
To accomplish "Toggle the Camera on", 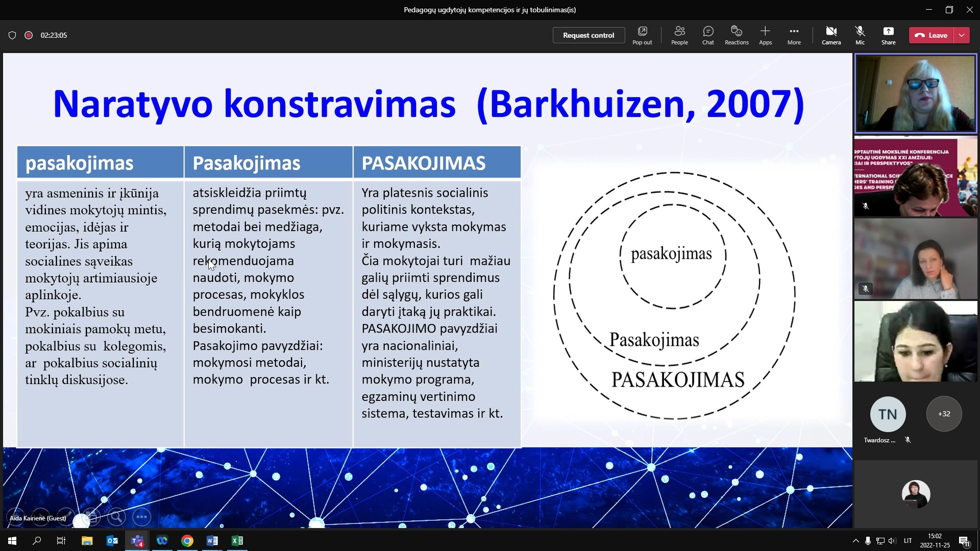I will (x=831, y=35).
